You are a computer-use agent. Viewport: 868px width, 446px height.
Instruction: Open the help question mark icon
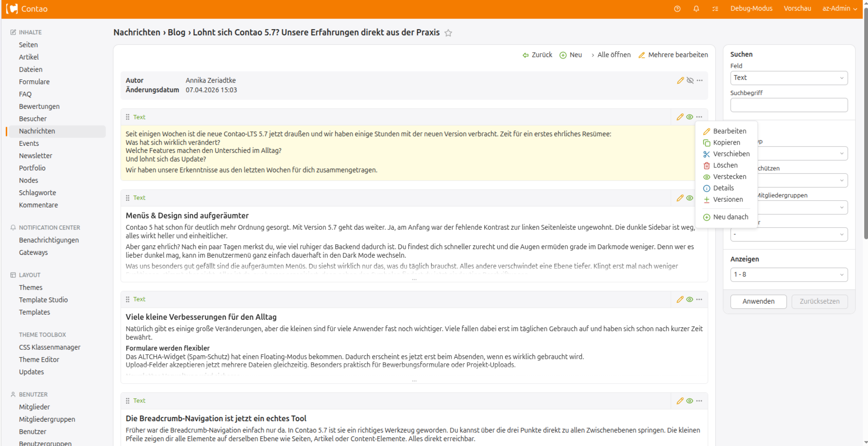coord(677,9)
